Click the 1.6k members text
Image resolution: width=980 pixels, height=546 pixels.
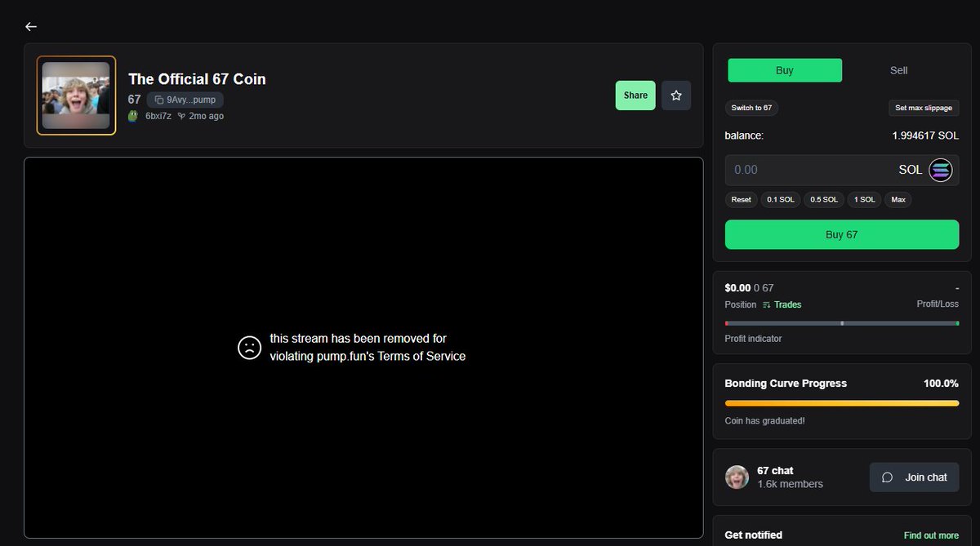790,484
